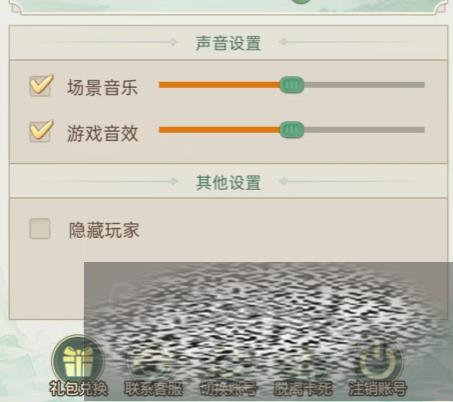
Task: Click the 场景音乐 text label
Action: (x=103, y=87)
